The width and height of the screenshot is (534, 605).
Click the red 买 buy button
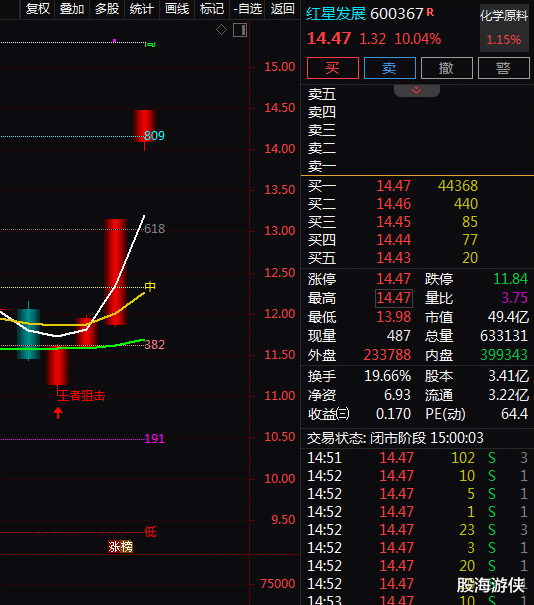click(x=333, y=68)
